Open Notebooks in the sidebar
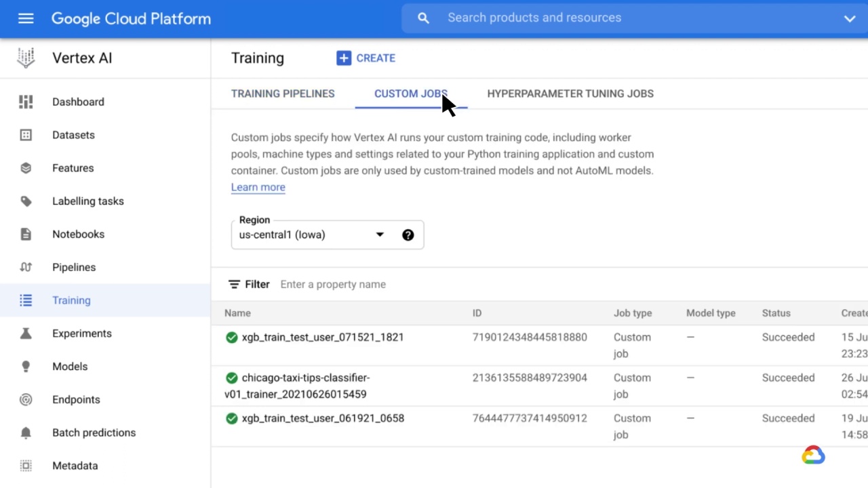Viewport: 868px width, 488px height. click(78, 235)
